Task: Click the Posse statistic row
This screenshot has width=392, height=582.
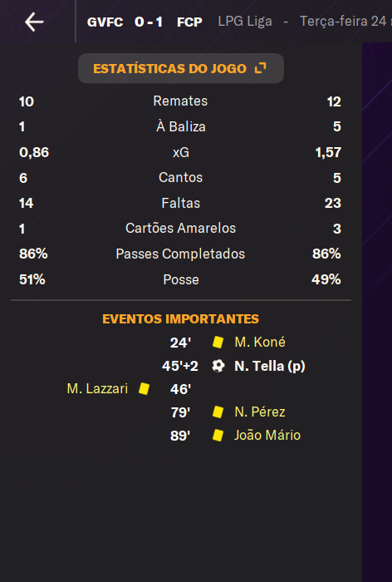Action: tap(180, 279)
